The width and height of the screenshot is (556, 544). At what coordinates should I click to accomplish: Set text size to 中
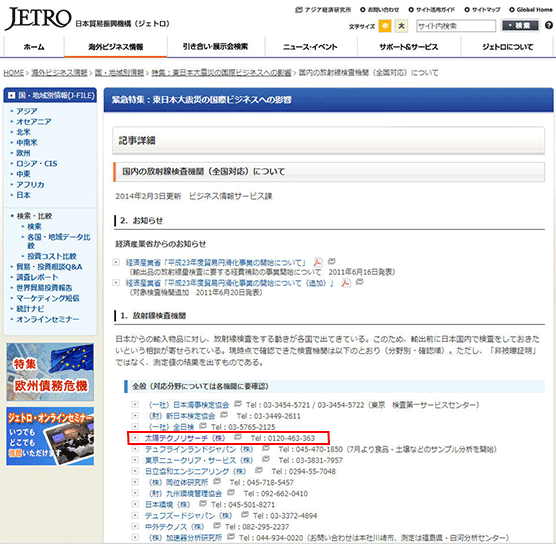pos(385,26)
